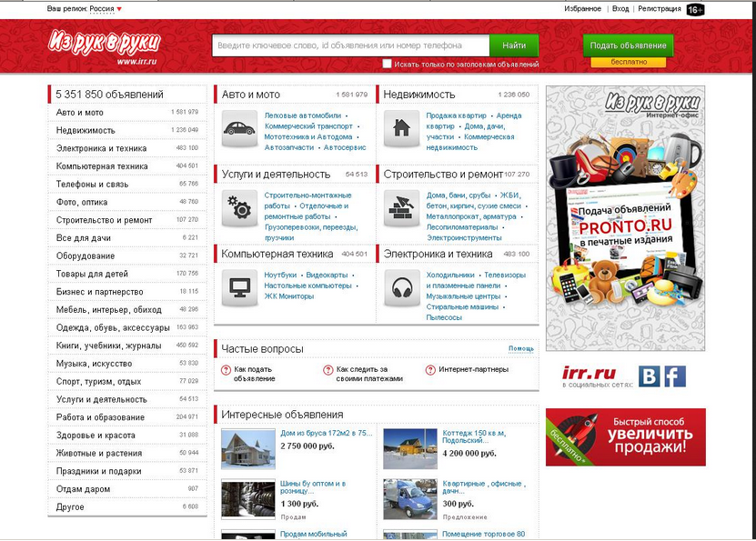Click the Из рук в руки site logo
The width and height of the screenshot is (756, 541).
105,45
